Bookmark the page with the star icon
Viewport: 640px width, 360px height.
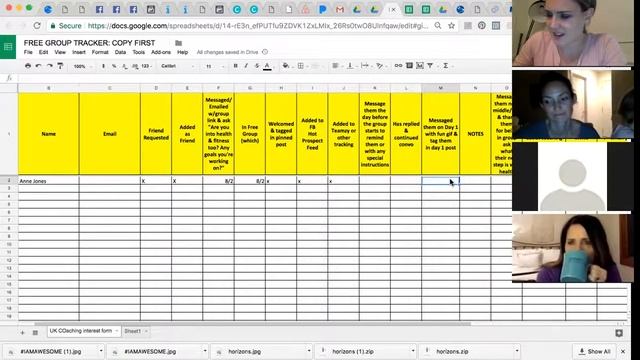pyautogui.click(x=451, y=26)
